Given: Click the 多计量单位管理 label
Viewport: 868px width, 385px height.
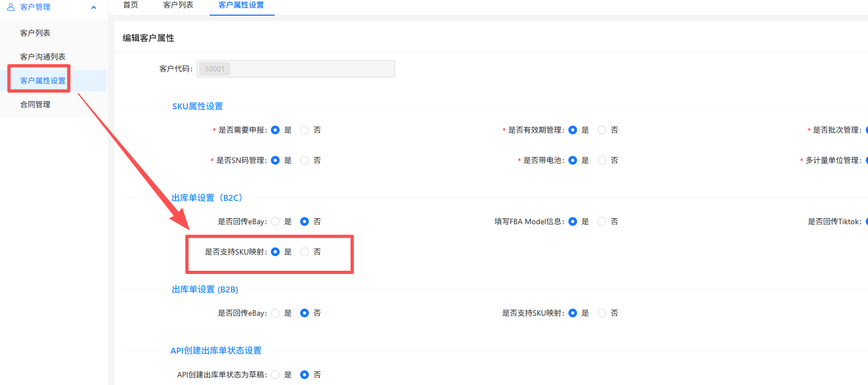Looking at the screenshot, I should [833, 160].
